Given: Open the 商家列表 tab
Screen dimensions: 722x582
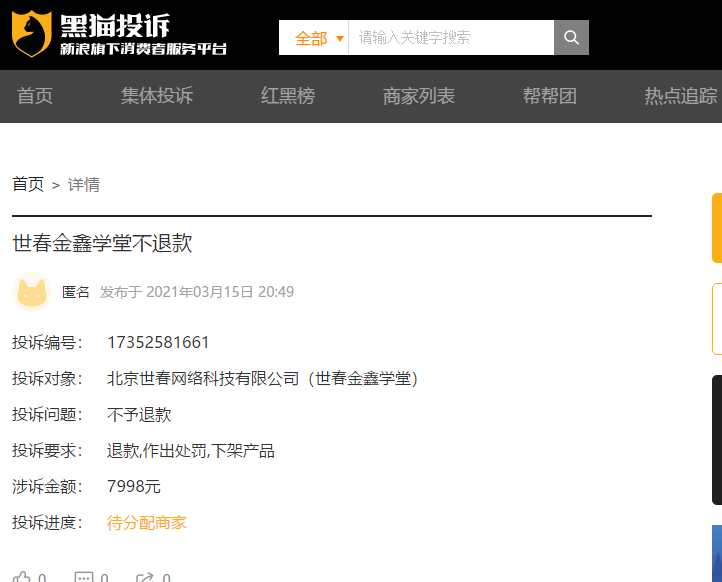Looking at the screenshot, I should click(419, 96).
